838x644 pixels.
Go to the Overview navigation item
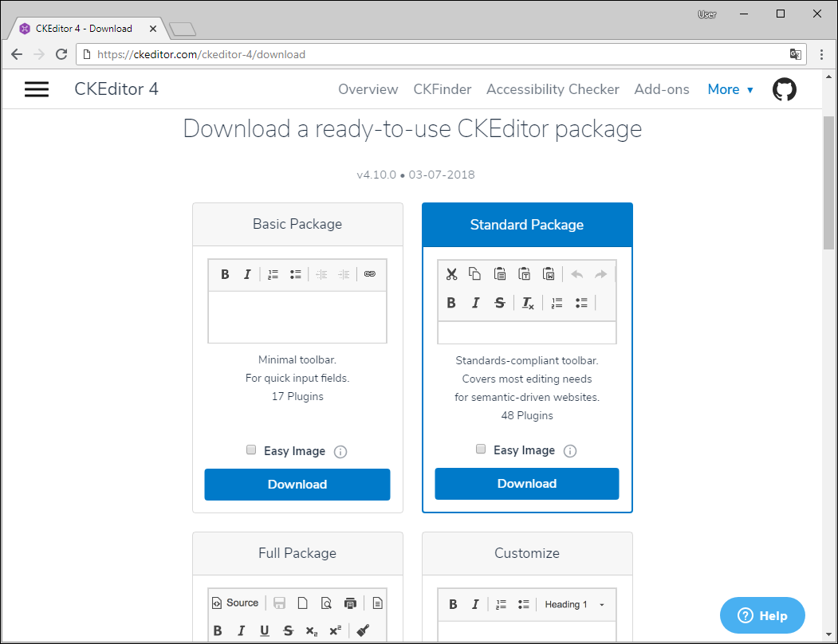(368, 89)
